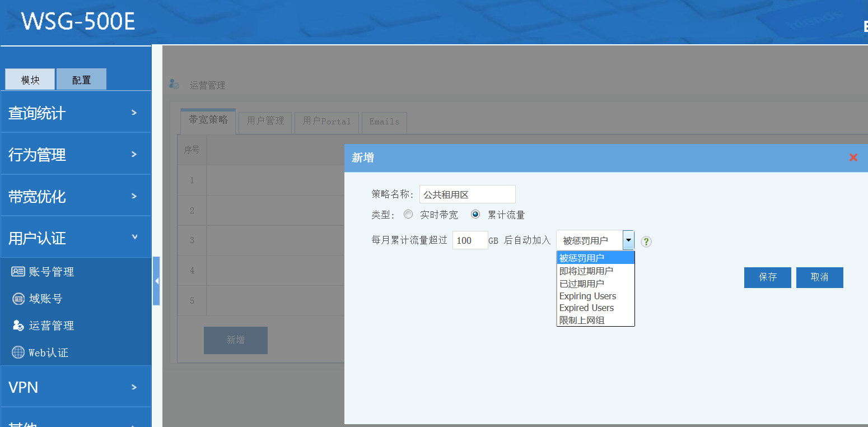This screenshot has height=427, width=868.
Task: Close the 新增 dialog with red X
Action: click(853, 157)
